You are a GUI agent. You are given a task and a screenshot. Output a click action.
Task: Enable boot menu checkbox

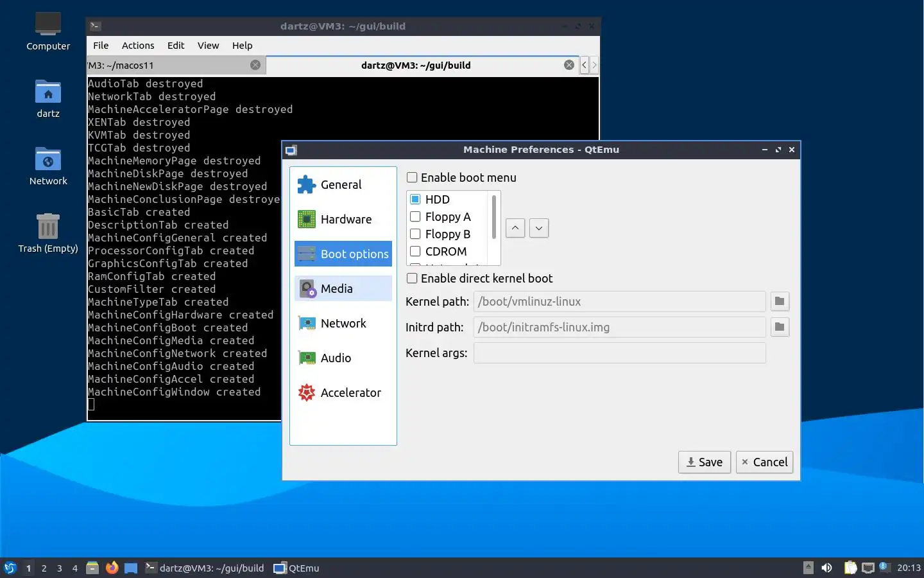coord(412,178)
